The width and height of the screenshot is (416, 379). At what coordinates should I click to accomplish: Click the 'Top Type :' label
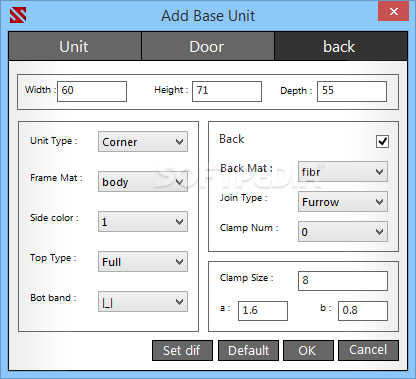53,258
